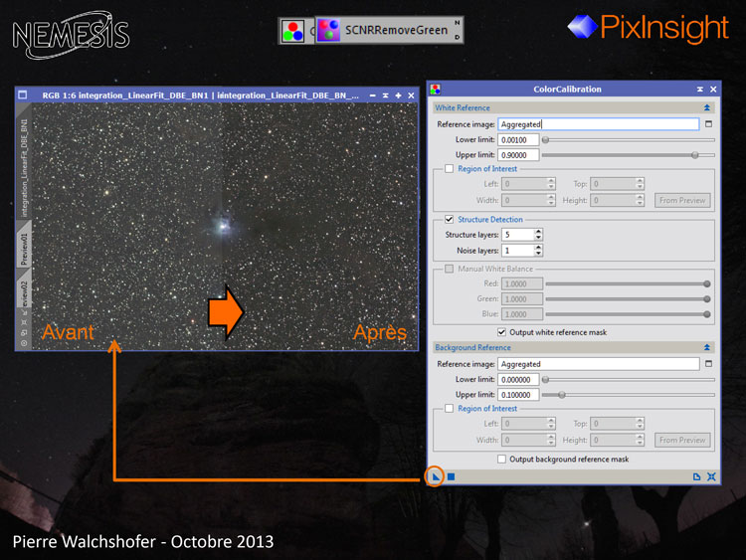Close the integration image window
This screenshot has height=560, width=746.
411,95
